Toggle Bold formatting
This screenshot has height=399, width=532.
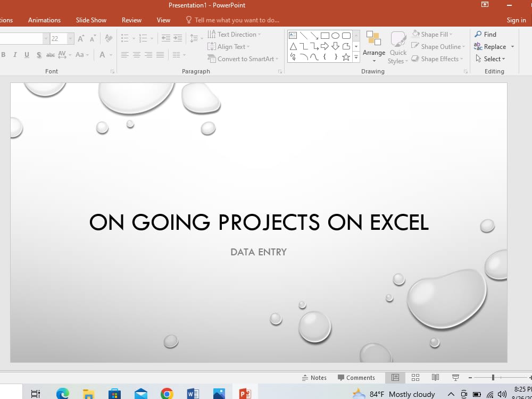coord(3,55)
